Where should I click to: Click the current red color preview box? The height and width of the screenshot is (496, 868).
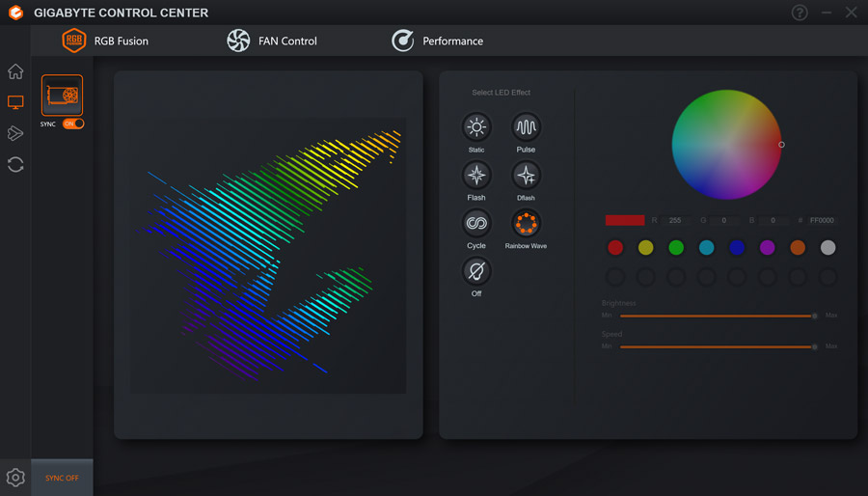pos(625,220)
